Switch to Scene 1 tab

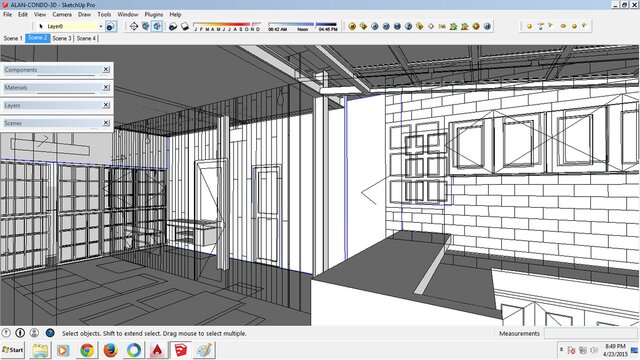click(x=13, y=38)
